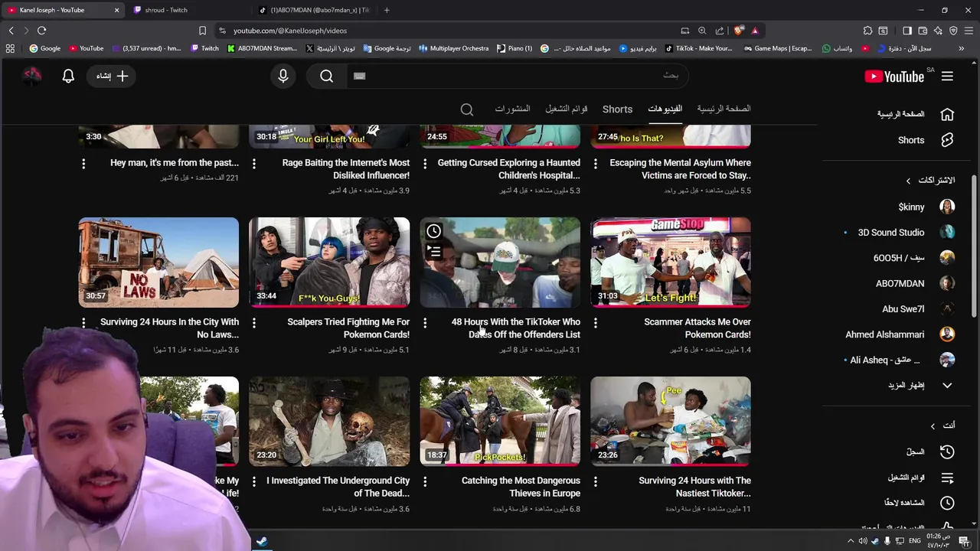The image size is (980, 551).
Task: Select the Videos (الفيديوهات) channel tab
Action: [665, 109]
